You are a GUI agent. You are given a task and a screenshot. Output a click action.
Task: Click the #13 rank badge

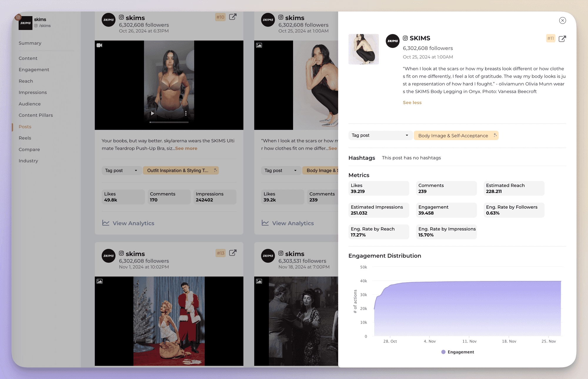[x=220, y=253]
